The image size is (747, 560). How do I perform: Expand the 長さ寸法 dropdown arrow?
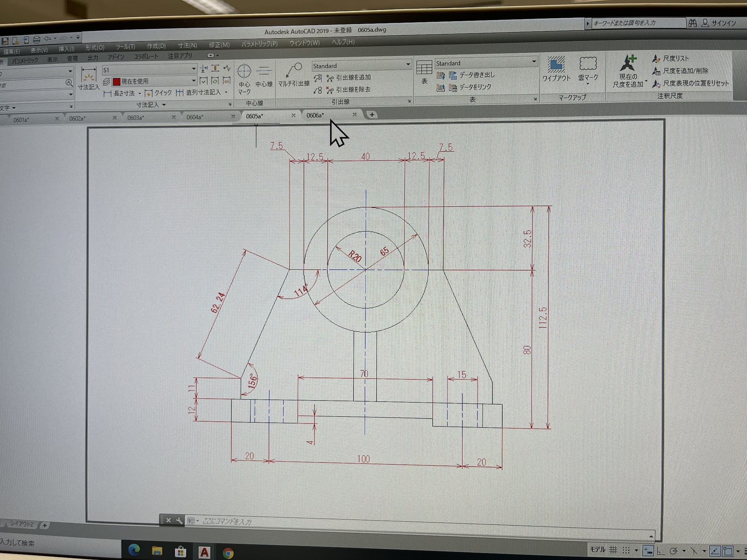(139, 94)
